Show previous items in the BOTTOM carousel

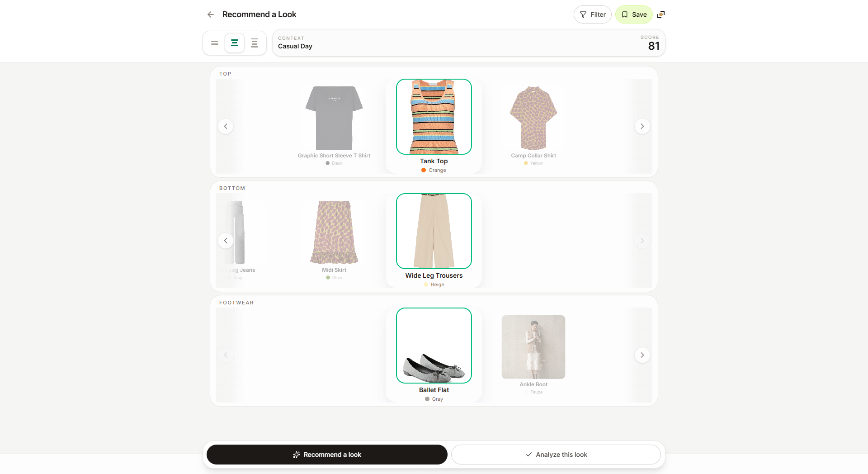(226, 241)
